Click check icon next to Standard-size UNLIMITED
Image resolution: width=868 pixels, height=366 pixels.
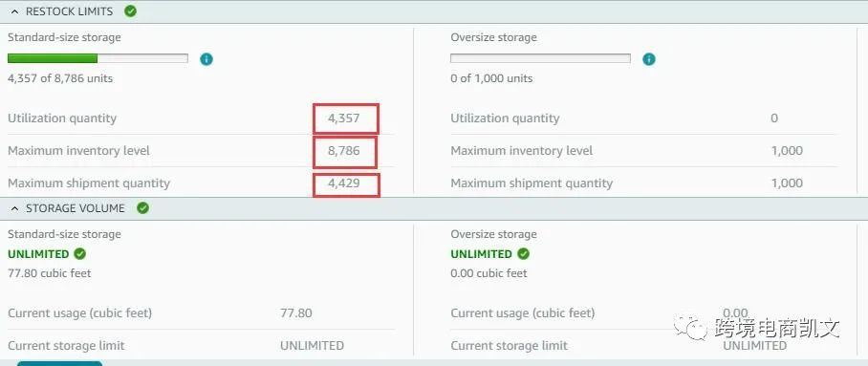80,254
